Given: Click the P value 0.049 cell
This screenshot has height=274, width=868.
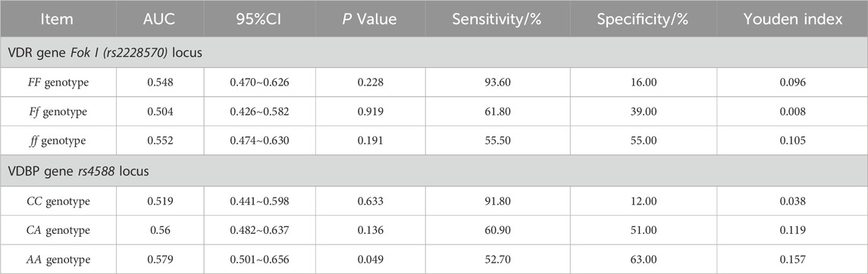Looking at the screenshot, I should pyautogui.click(x=370, y=259).
